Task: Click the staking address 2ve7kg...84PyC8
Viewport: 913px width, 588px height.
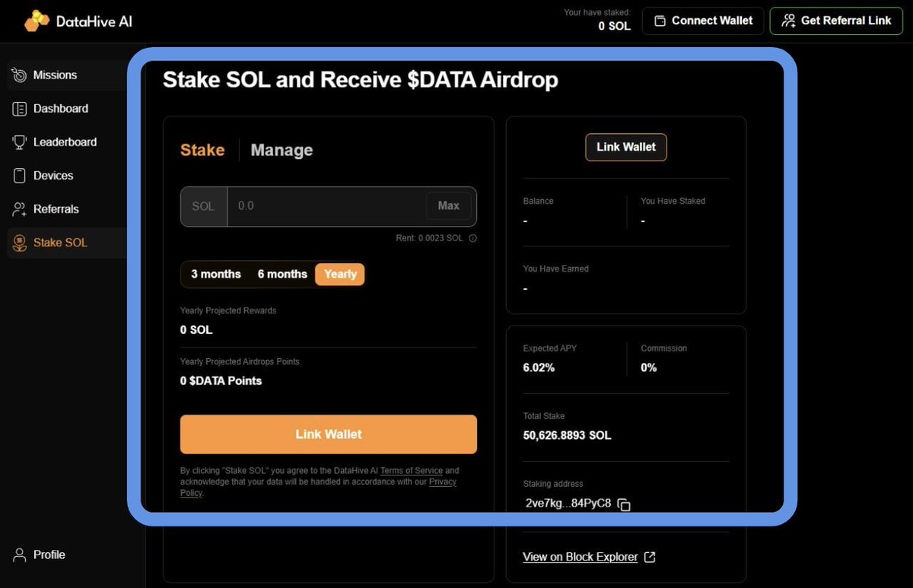Action: (x=568, y=503)
